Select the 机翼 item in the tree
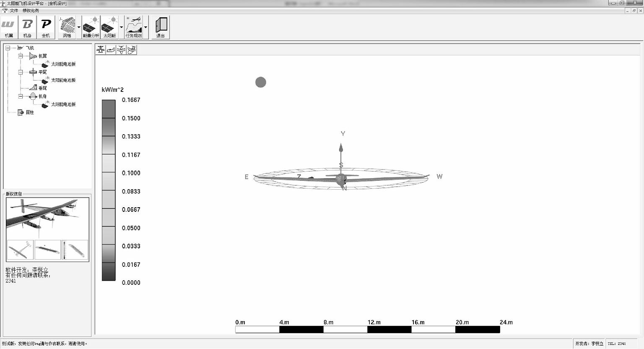 (x=43, y=56)
